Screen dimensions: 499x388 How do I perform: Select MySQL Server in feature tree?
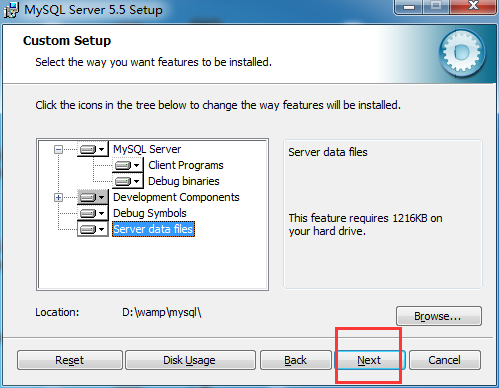tap(147, 149)
